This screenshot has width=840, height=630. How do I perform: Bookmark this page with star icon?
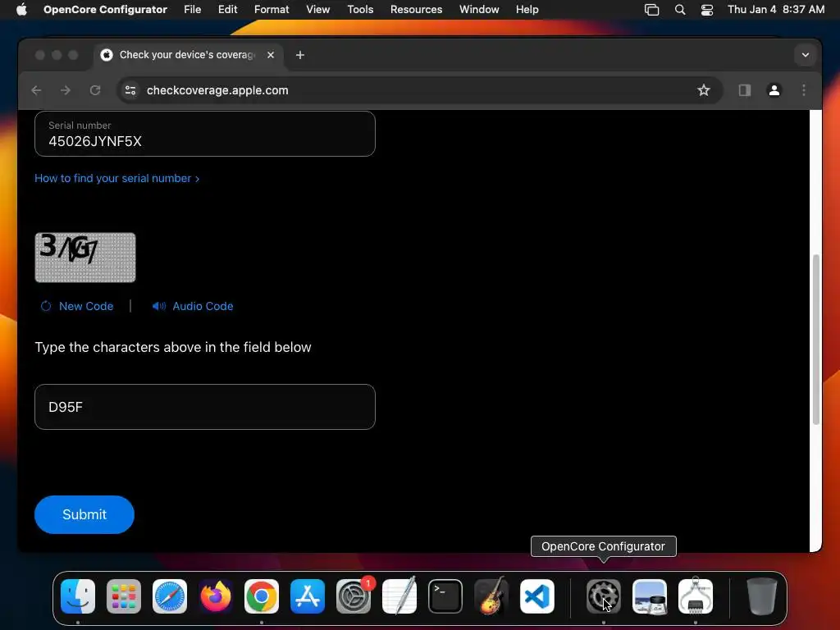pyautogui.click(x=703, y=90)
